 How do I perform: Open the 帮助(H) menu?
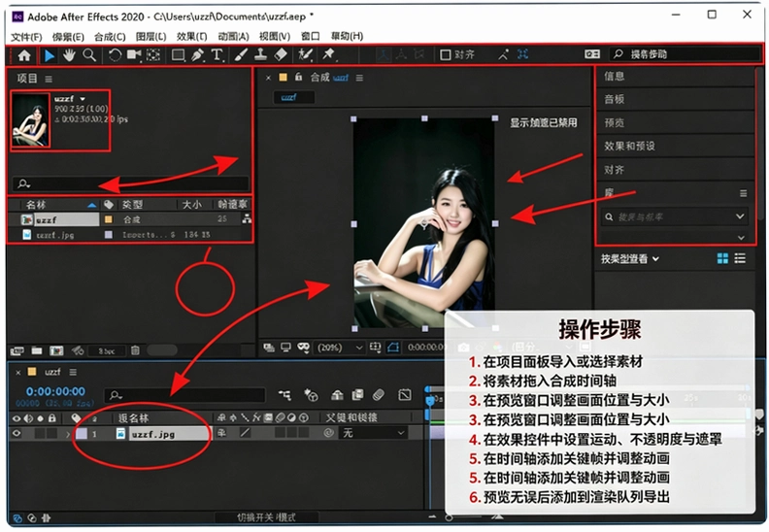point(347,36)
